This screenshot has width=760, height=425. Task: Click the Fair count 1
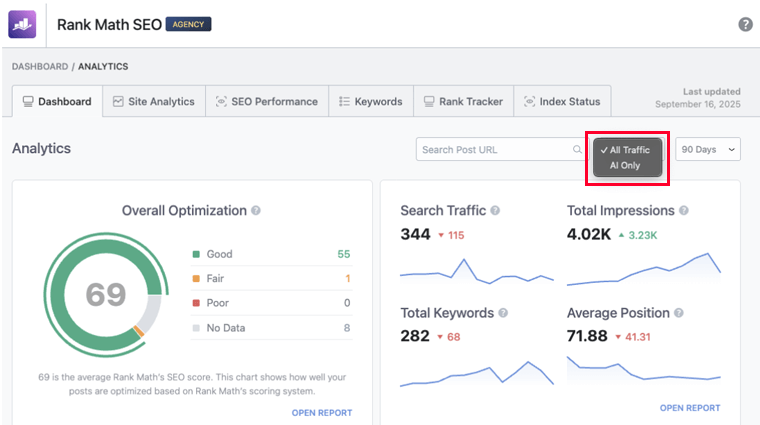[x=348, y=278]
